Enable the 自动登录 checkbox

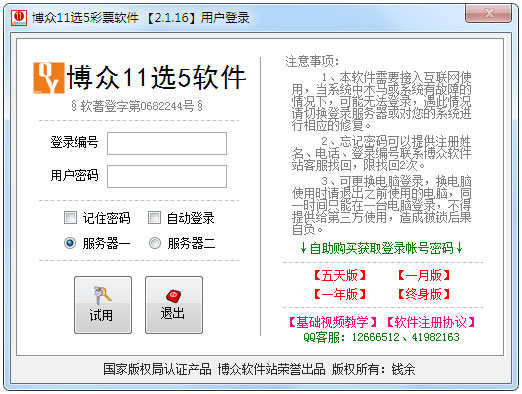point(154,218)
